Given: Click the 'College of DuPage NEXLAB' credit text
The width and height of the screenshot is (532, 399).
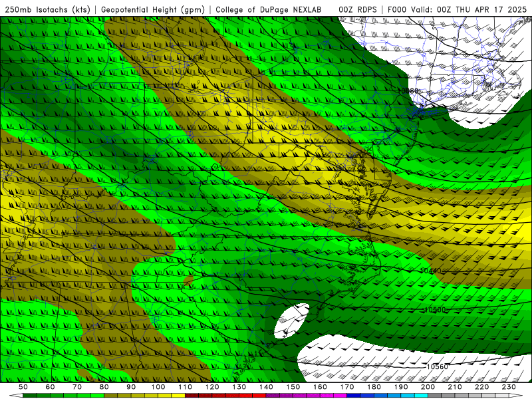Looking at the screenshot, I should tap(268, 9).
